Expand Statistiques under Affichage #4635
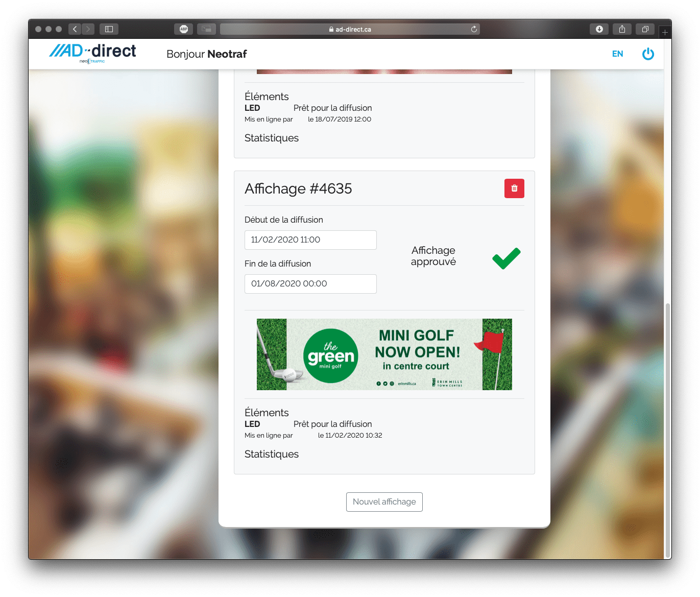Screen dimensions: 700x597 272,454
